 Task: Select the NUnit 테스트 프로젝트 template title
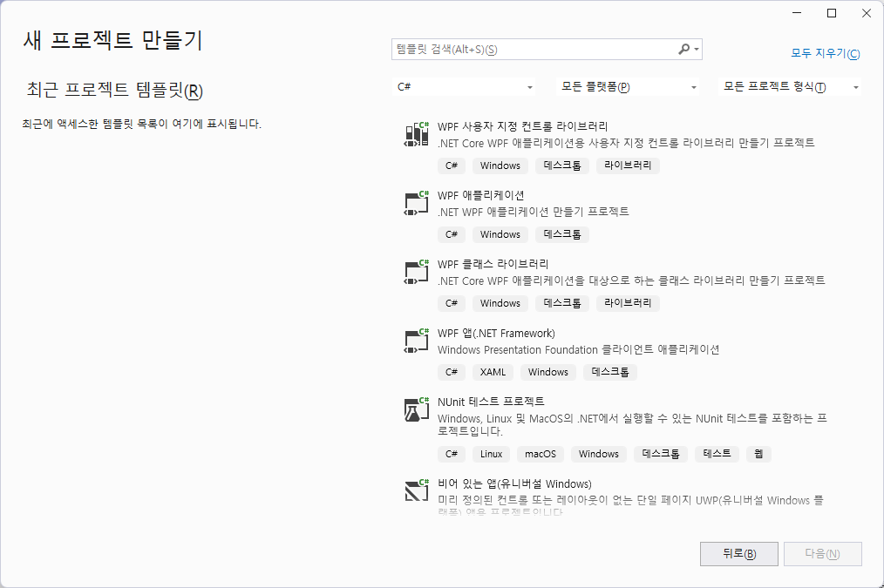(x=491, y=402)
